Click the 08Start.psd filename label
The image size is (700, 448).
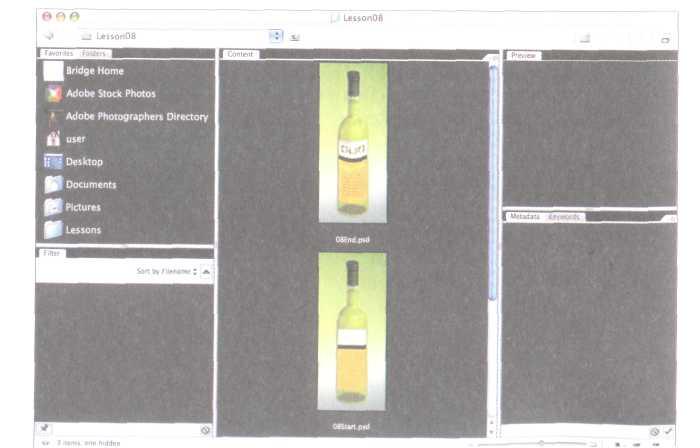(x=351, y=427)
